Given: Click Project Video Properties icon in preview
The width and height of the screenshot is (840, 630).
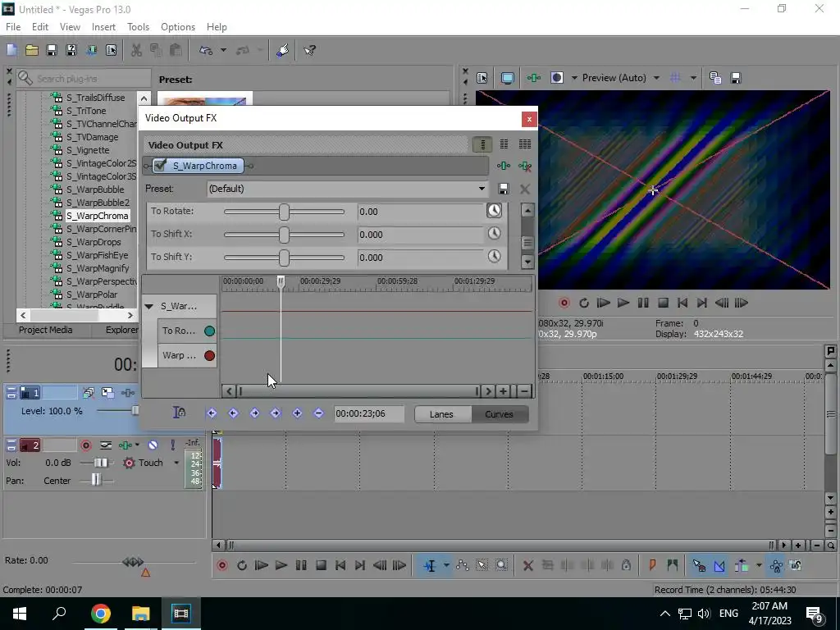Looking at the screenshot, I should pos(482,78).
